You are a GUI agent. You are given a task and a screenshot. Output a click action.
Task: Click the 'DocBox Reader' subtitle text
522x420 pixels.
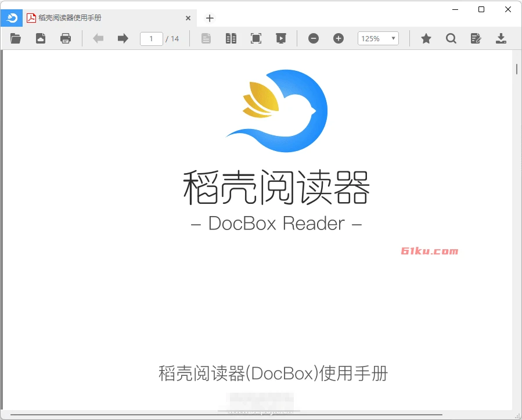[x=276, y=224]
